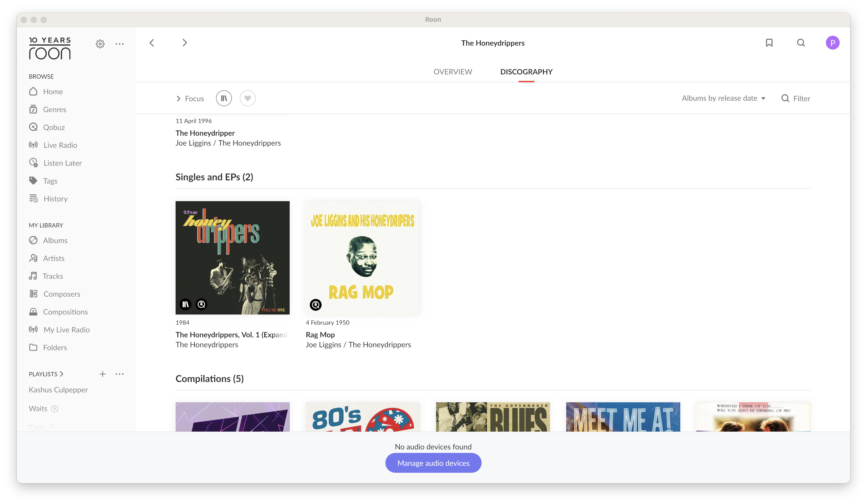Open Albums by release date sort dropdown
867x504 pixels.
[724, 98]
